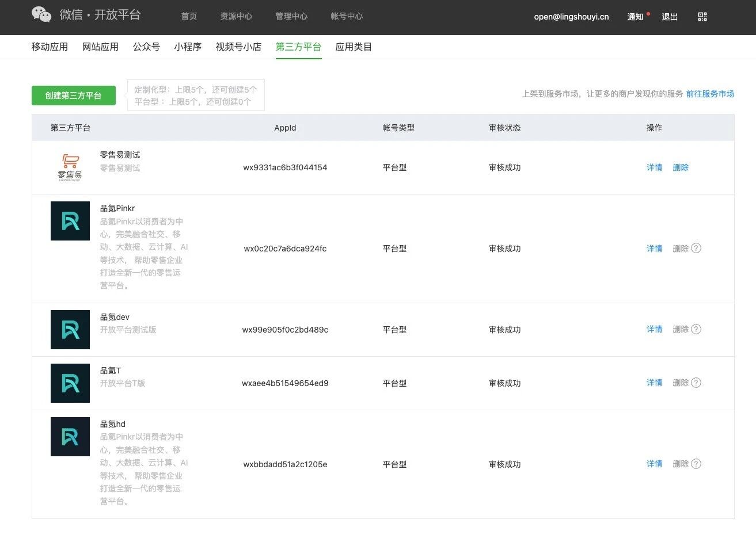Click 删除 for 零售易测试
This screenshot has height=542, width=756.
pyautogui.click(x=681, y=167)
